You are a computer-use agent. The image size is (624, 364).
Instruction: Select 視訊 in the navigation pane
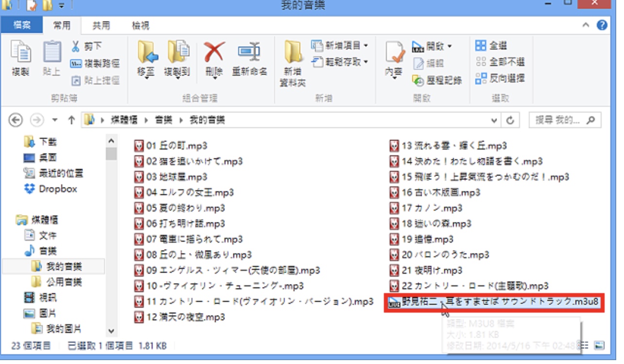click(x=40, y=298)
